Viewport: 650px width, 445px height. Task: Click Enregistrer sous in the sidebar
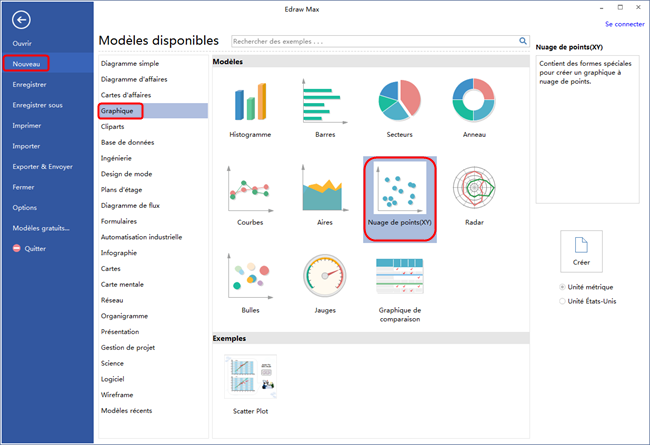coord(37,105)
